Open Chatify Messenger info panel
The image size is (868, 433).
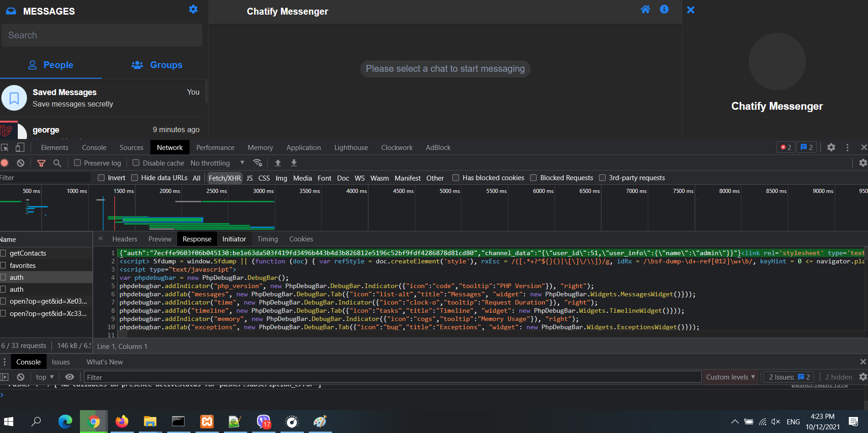(664, 9)
